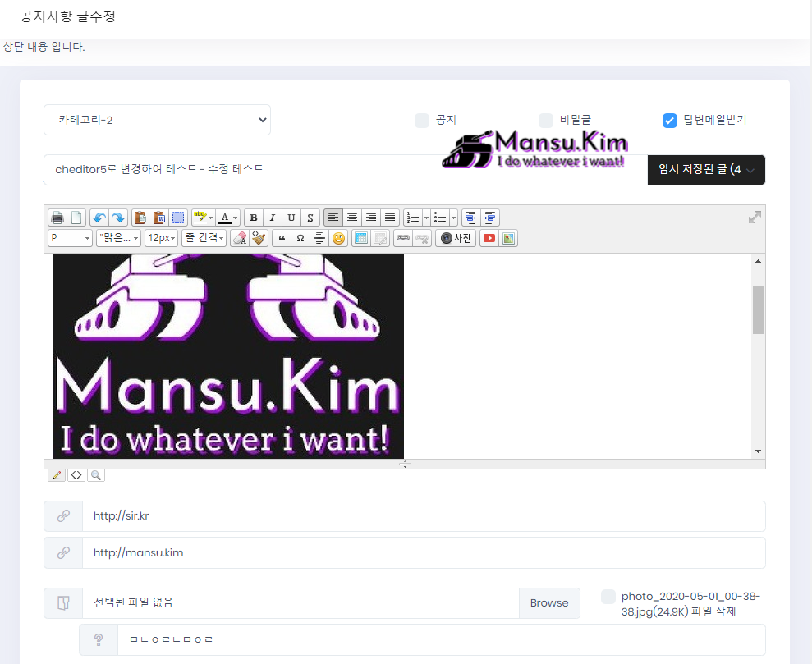
Task: Check the 비밀글 secret post checkbox
Action: click(546, 121)
